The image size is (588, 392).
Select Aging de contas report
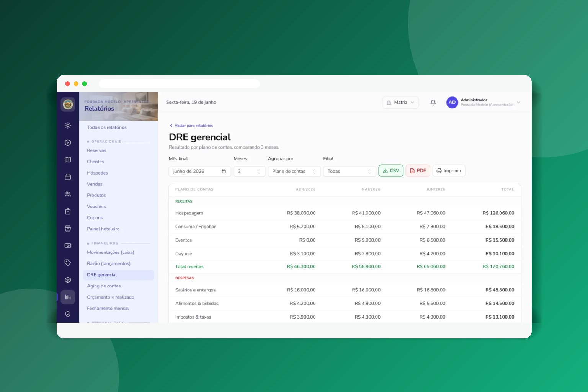(x=104, y=286)
